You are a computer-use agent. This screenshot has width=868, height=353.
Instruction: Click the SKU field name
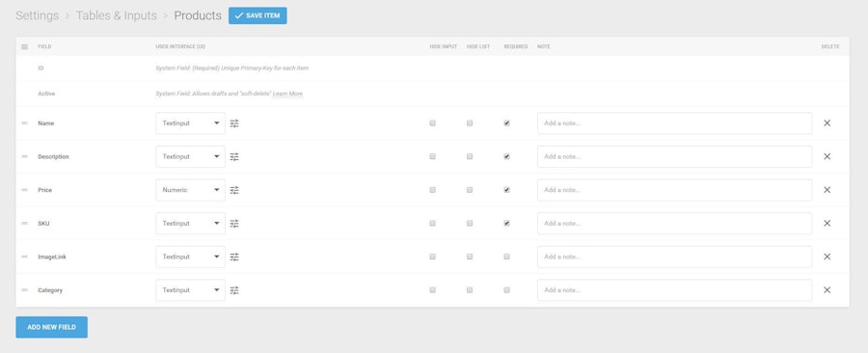[x=43, y=224]
